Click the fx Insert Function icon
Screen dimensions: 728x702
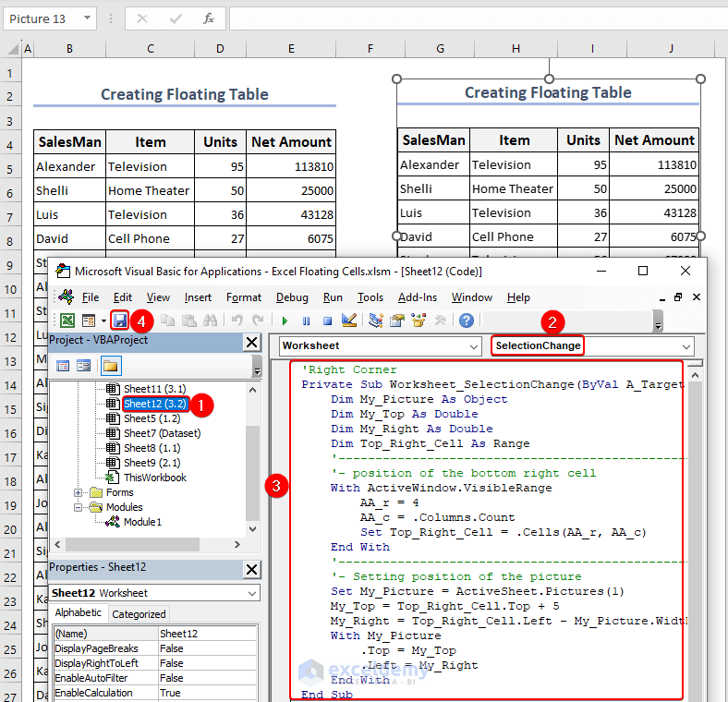point(209,19)
